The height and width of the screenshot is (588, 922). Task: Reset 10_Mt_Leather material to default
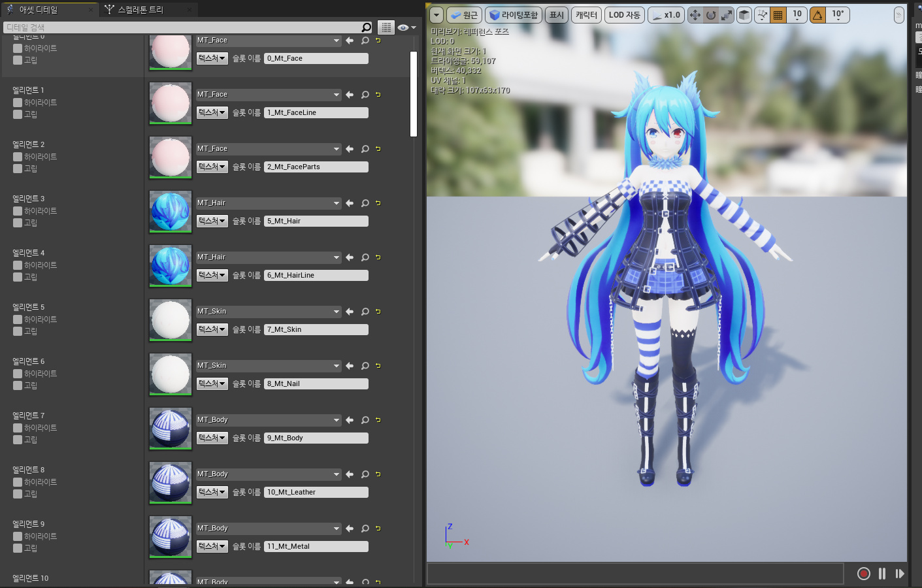click(x=378, y=474)
